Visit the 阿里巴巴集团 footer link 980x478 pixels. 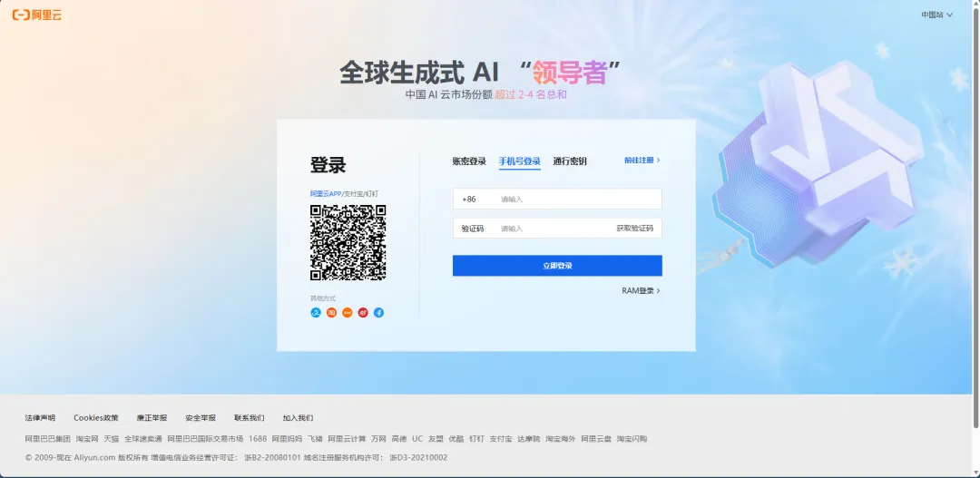coord(48,439)
